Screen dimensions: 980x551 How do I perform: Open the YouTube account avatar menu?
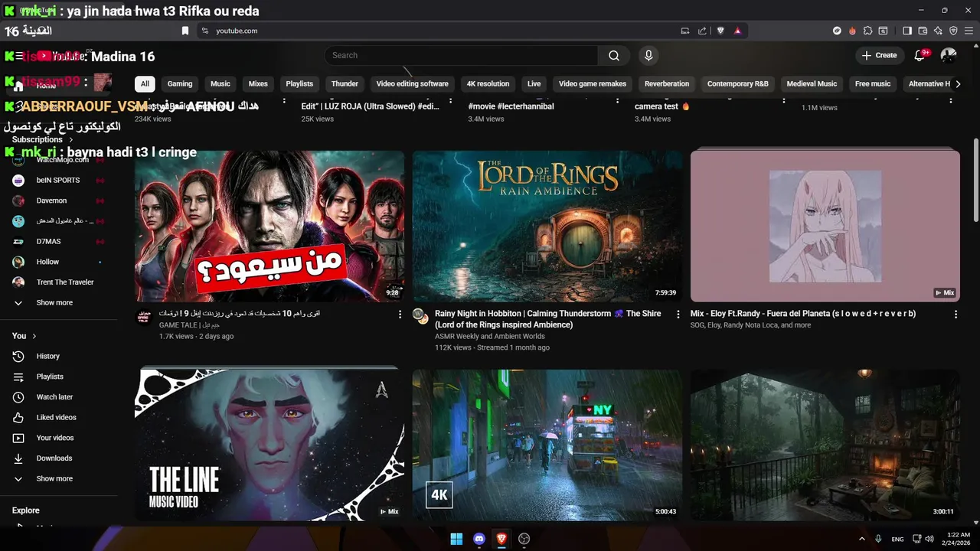(x=949, y=55)
